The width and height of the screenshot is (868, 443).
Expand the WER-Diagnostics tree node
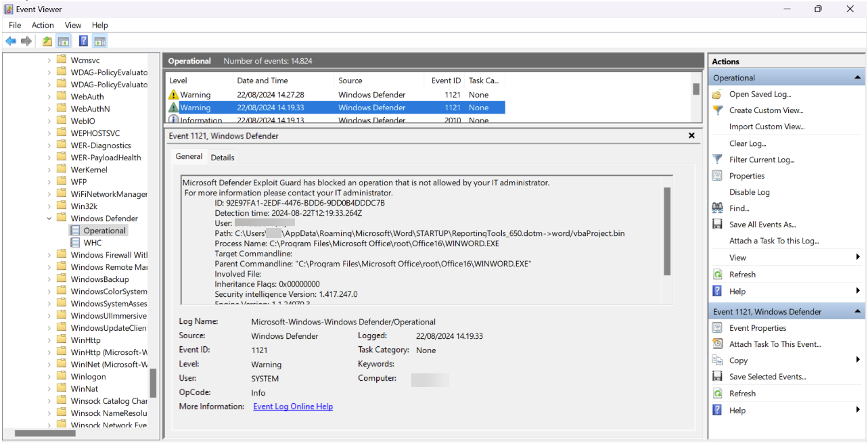point(49,145)
